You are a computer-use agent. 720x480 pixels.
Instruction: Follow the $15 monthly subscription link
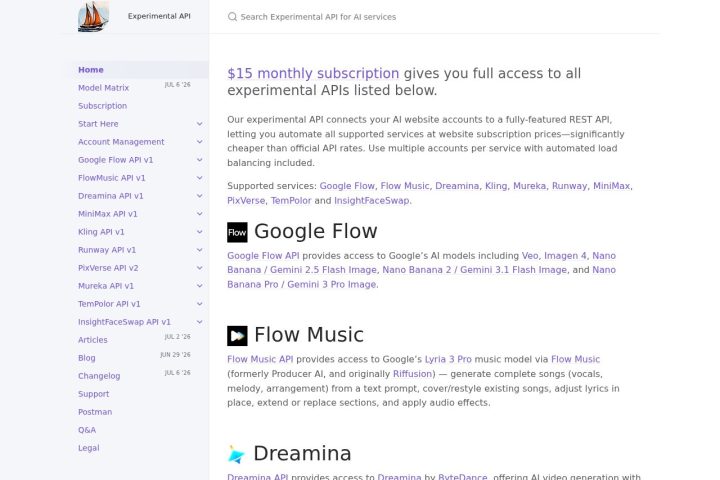[x=313, y=73]
